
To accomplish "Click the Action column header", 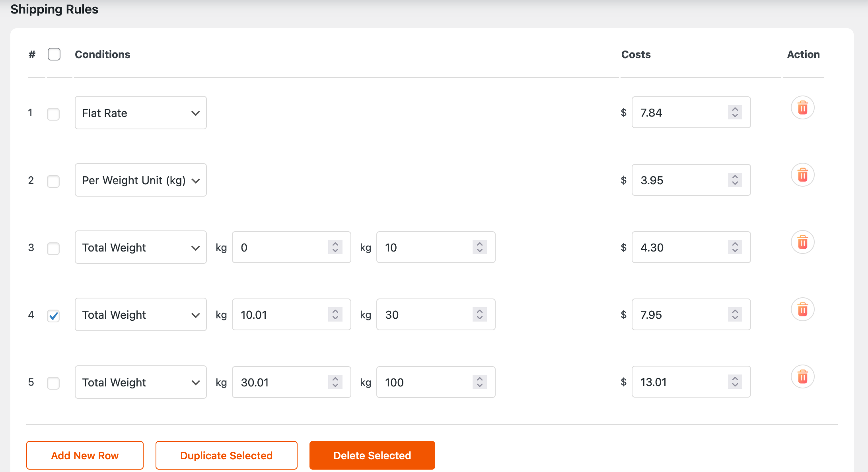I will click(x=804, y=55).
